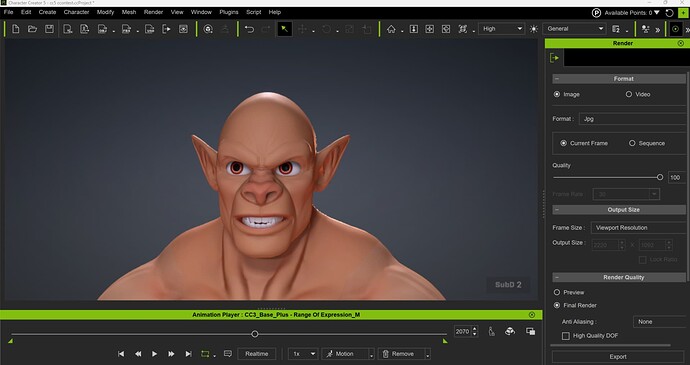This screenshot has height=365, width=690.
Task: Click the export arrow icon in the toolbar
Action: point(166,29)
